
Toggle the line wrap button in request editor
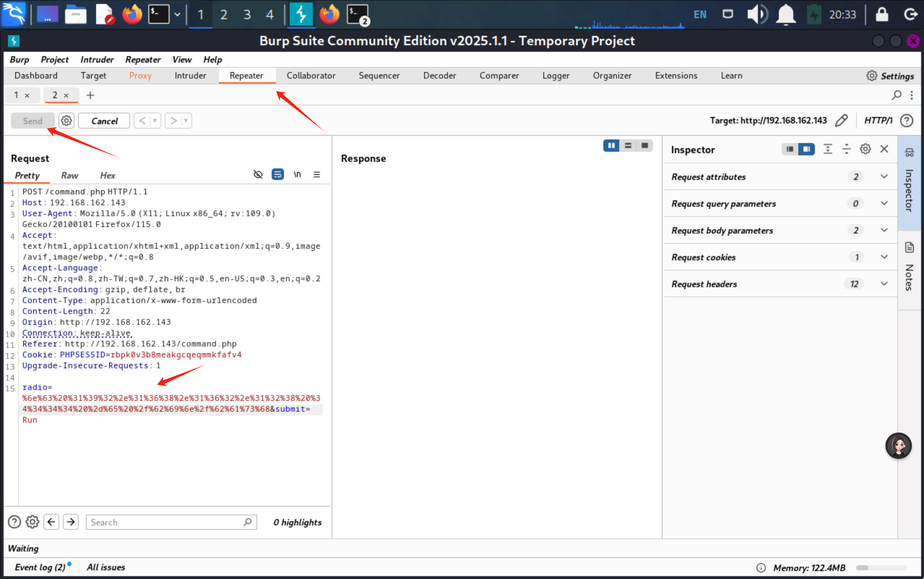[278, 175]
